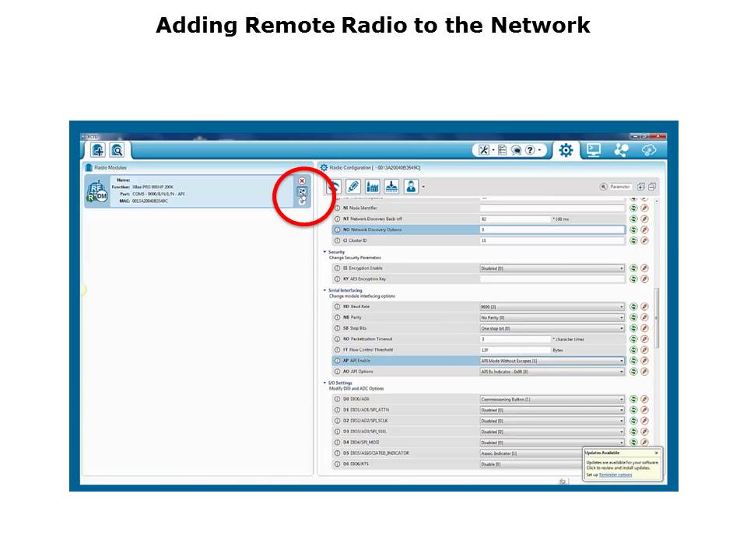This screenshot has height=560, width=747.
Task: Click the Parameter search field
Action: click(x=620, y=187)
